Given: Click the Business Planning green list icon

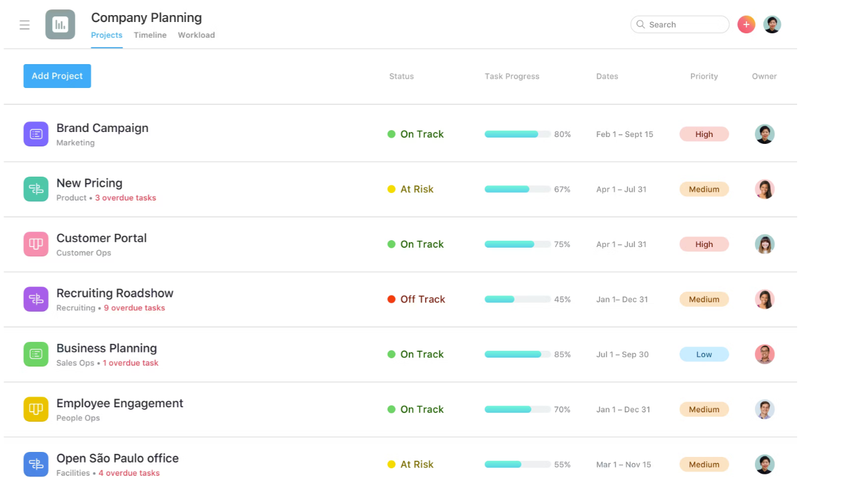Looking at the screenshot, I should coord(36,354).
